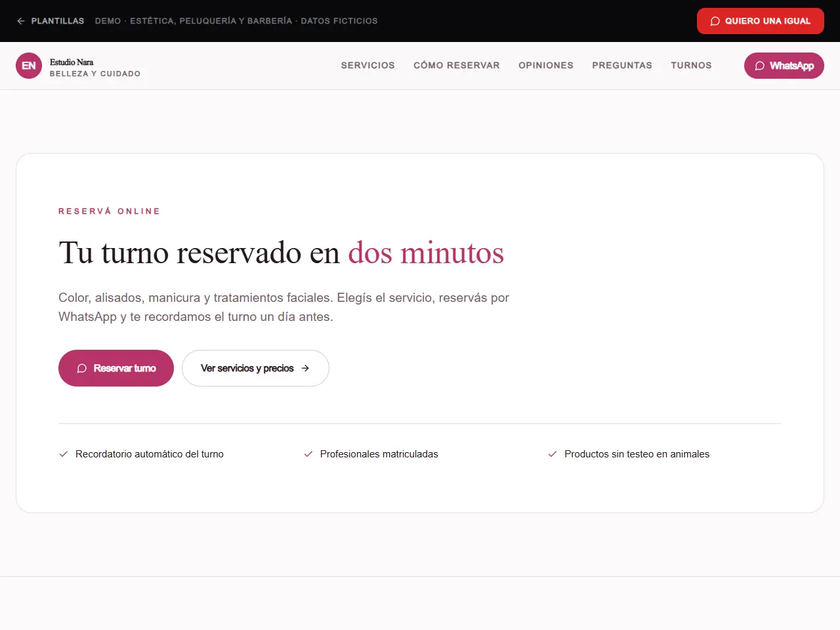The image size is (840, 630).
Task: Click the Reservar turno label
Action: coord(125,368)
